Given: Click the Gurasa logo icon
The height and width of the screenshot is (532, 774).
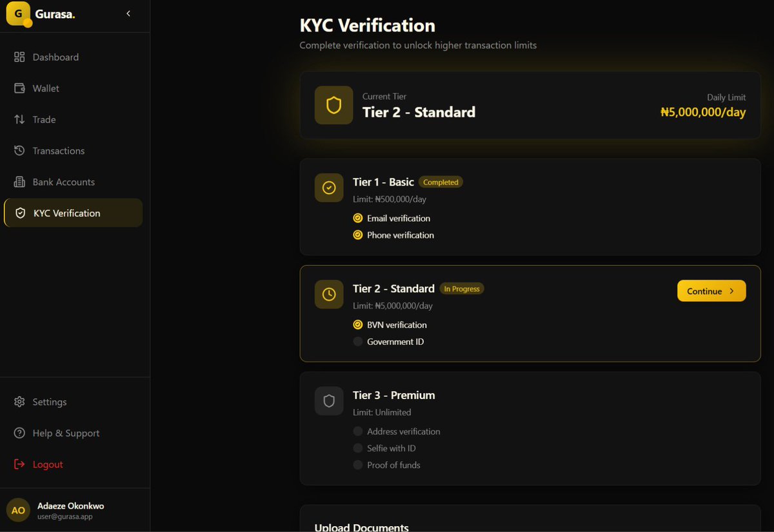Looking at the screenshot, I should [x=19, y=14].
